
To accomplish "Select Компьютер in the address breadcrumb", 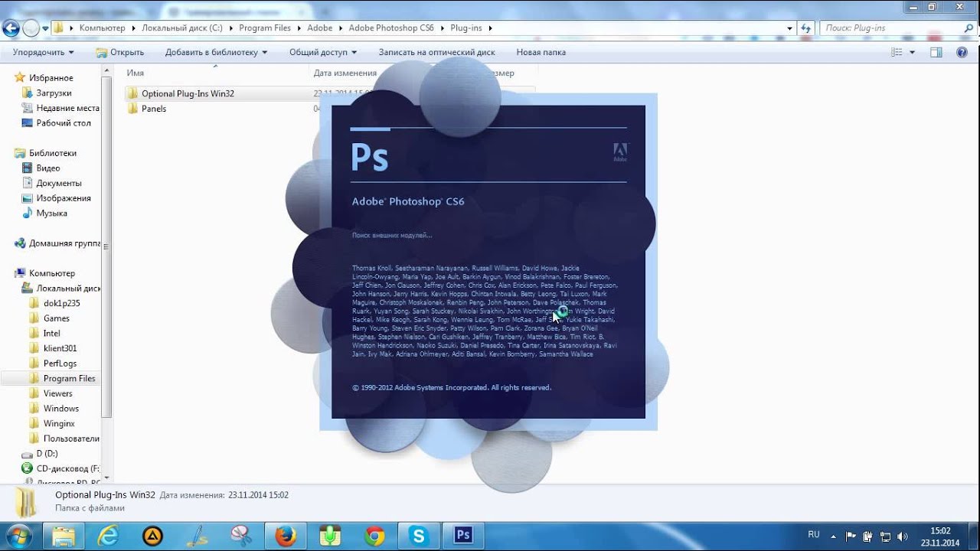I will click(102, 28).
